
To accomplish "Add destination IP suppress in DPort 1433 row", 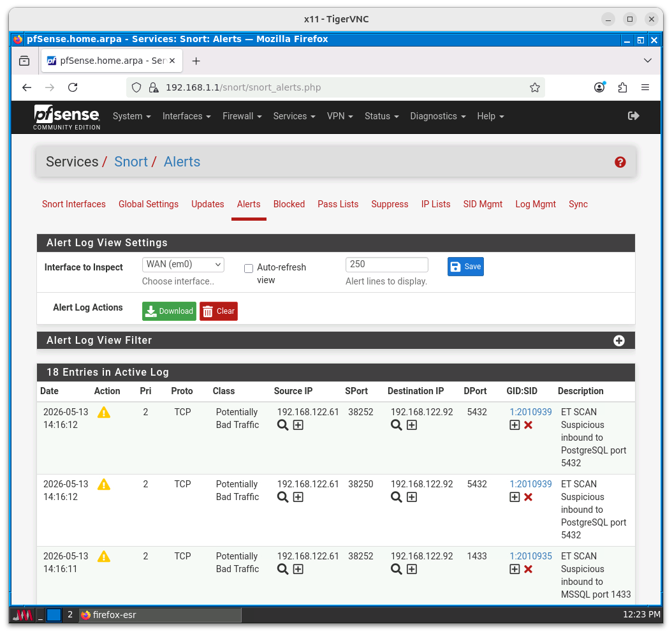I will 412,570.
